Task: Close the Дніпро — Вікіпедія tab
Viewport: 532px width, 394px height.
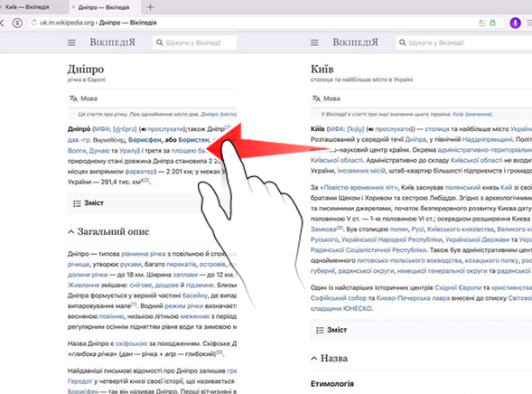Action: click(x=73, y=7)
